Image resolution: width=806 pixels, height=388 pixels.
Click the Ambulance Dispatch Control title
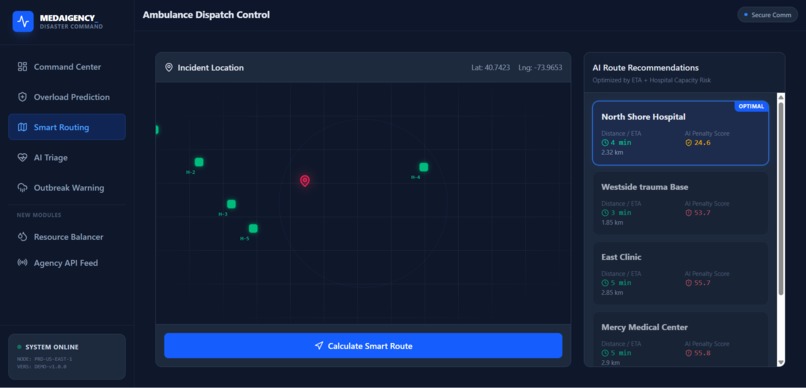[206, 15]
